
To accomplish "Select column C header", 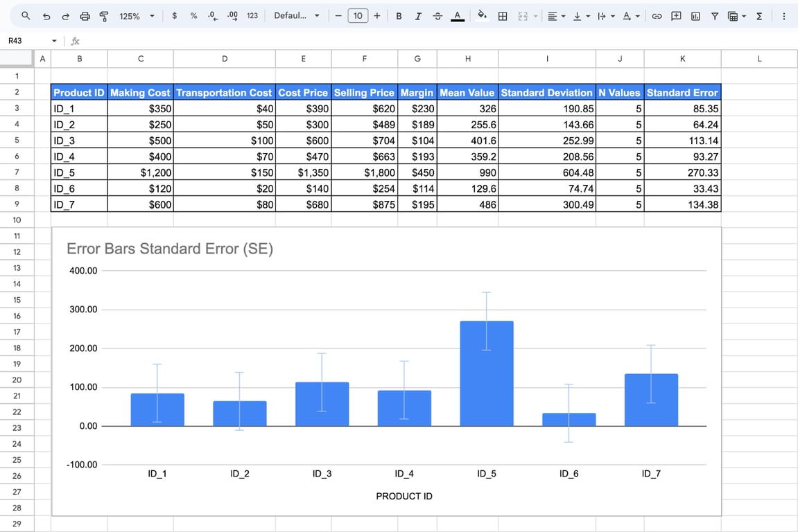I will (x=141, y=59).
